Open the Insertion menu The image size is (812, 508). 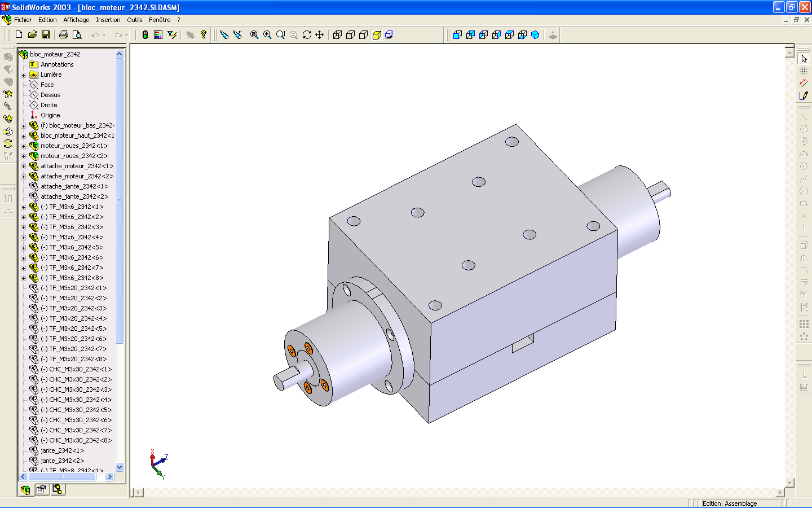tap(108, 20)
